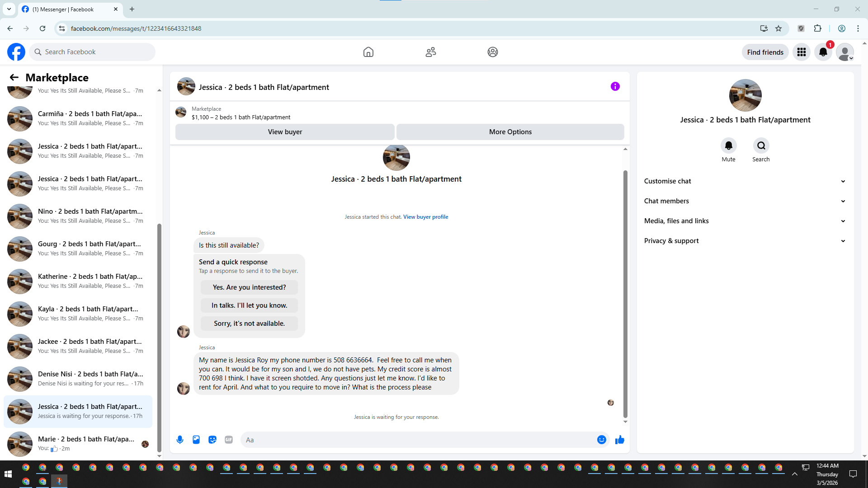Show hidden system tray icons
The width and height of the screenshot is (868, 488).
[794, 474]
